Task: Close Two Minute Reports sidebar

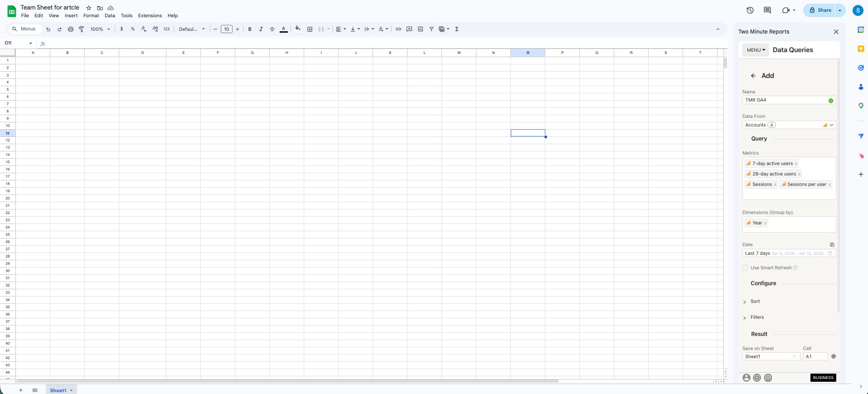Action: 836,32
